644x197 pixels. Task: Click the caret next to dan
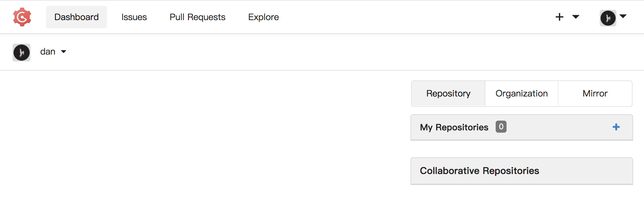(64, 52)
